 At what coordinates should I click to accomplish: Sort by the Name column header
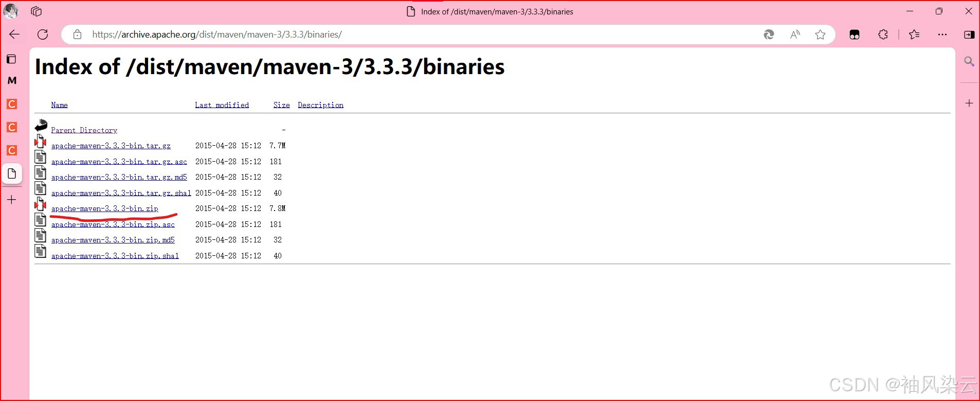[59, 105]
